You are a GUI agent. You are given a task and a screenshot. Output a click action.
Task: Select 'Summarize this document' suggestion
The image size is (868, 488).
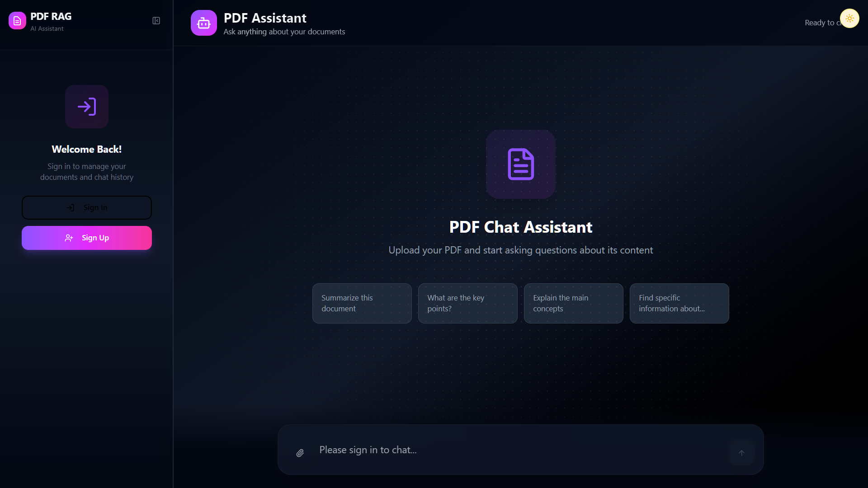pos(362,303)
